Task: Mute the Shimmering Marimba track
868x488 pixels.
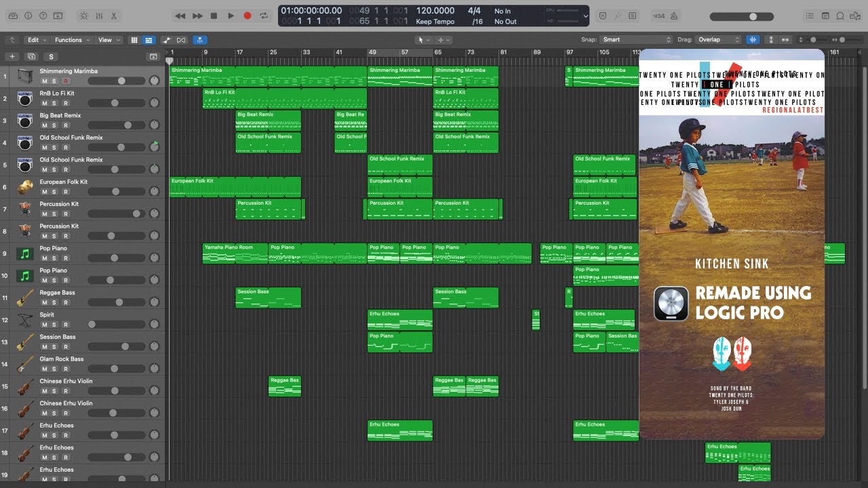Action: [x=45, y=81]
